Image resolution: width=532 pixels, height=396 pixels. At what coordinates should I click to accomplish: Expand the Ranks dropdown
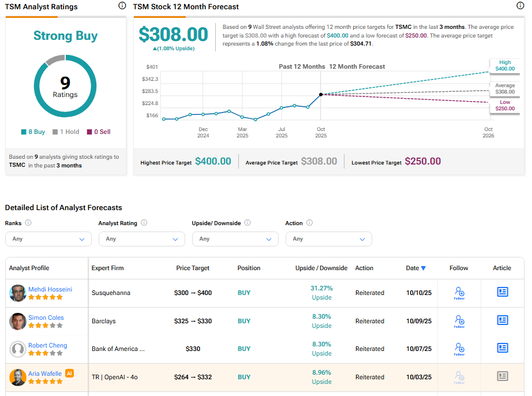click(48, 239)
